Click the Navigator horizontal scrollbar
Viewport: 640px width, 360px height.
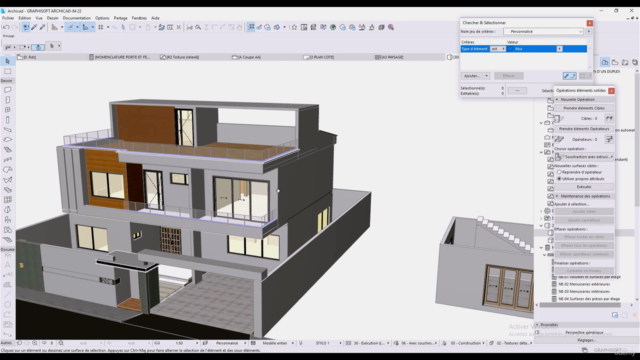(580, 305)
